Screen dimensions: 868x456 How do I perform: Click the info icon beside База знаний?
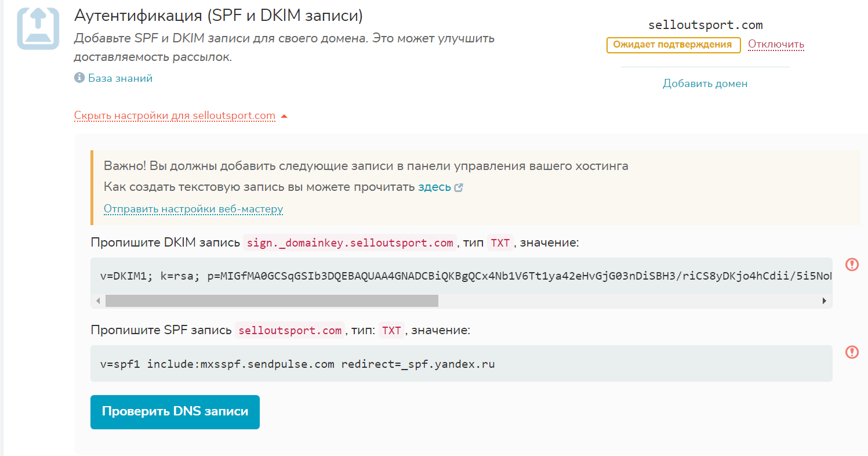click(79, 78)
